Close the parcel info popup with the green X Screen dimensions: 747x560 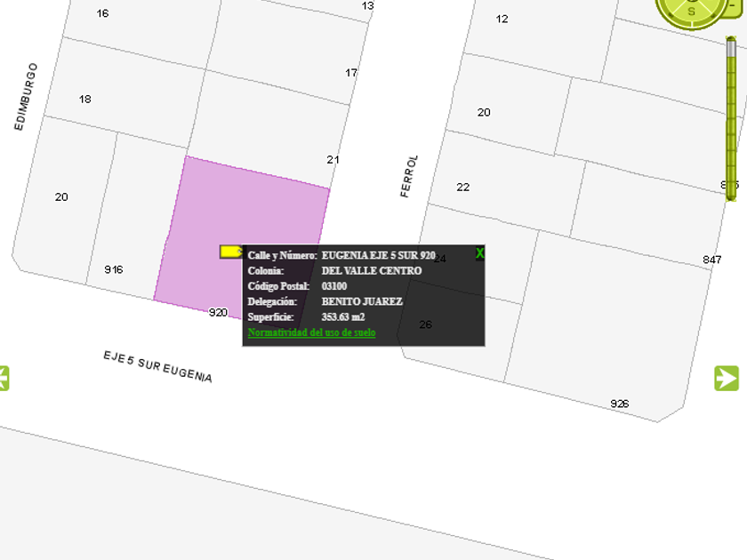[480, 253]
